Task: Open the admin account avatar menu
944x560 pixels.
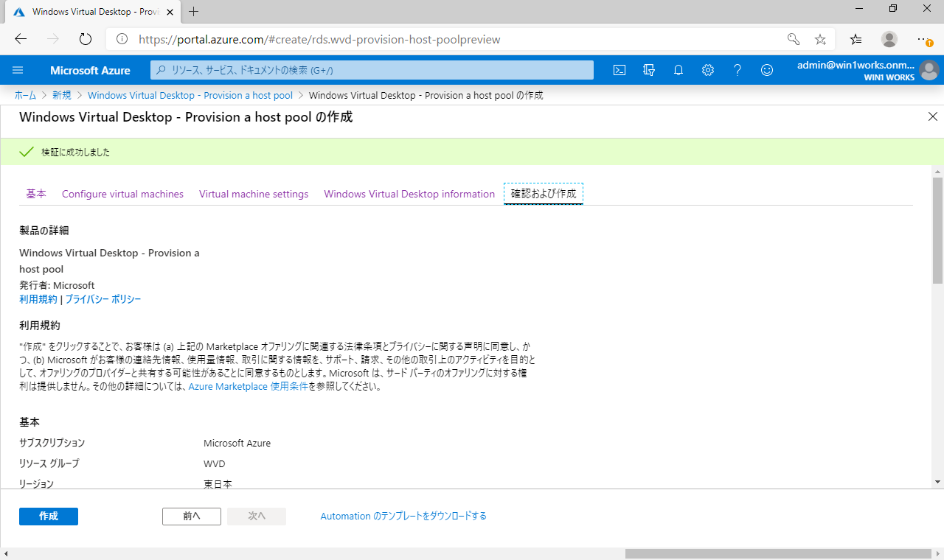Action: coord(929,71)
